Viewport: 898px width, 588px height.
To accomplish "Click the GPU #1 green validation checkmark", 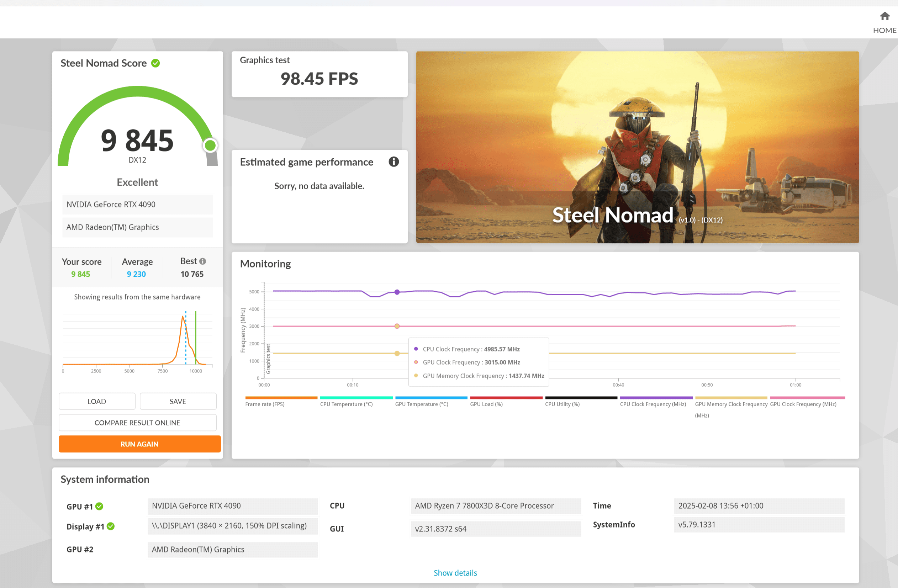I will pos(99,506).
